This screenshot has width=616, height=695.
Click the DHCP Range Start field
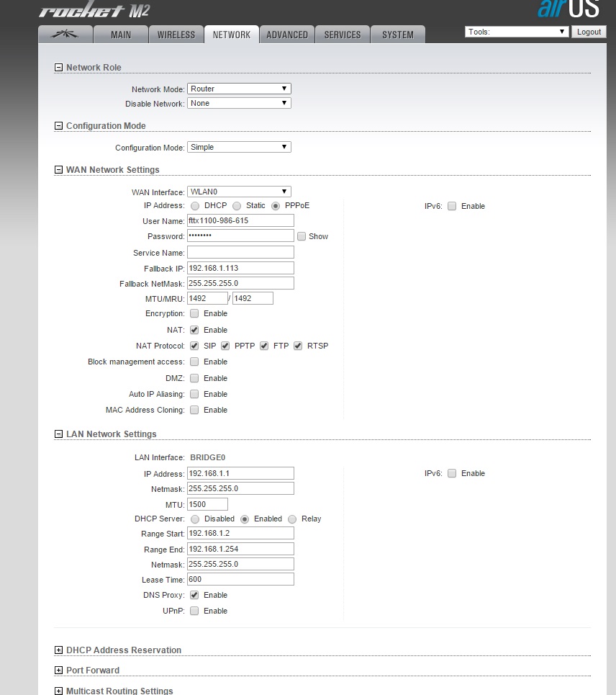point(240,533)
